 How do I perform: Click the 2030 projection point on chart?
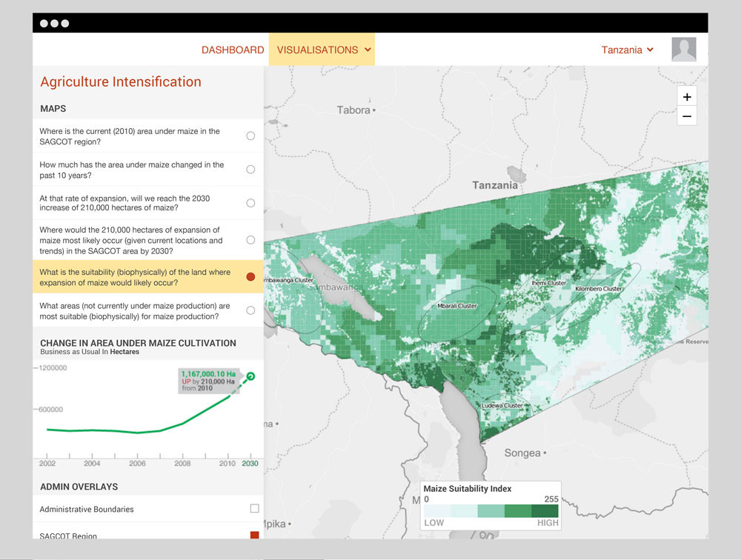[250, 376]
